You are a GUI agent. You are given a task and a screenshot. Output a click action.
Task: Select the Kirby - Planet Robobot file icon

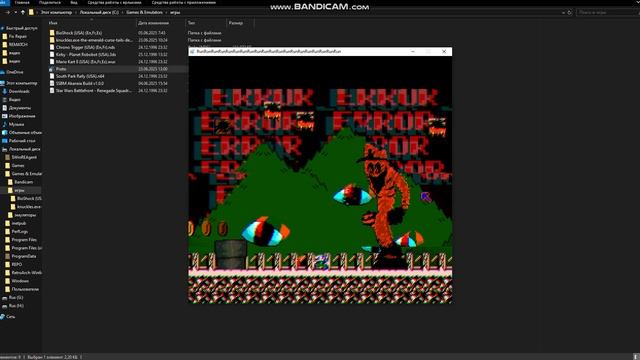[x=52, y=55]
